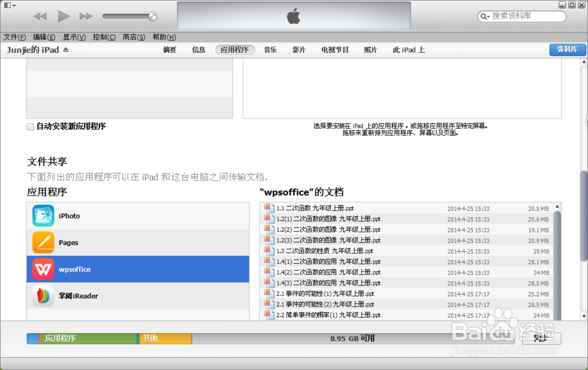Select the Pages app icon
Image resolution: width=588 pixels, height=370 pixels.
pos(43,243)
